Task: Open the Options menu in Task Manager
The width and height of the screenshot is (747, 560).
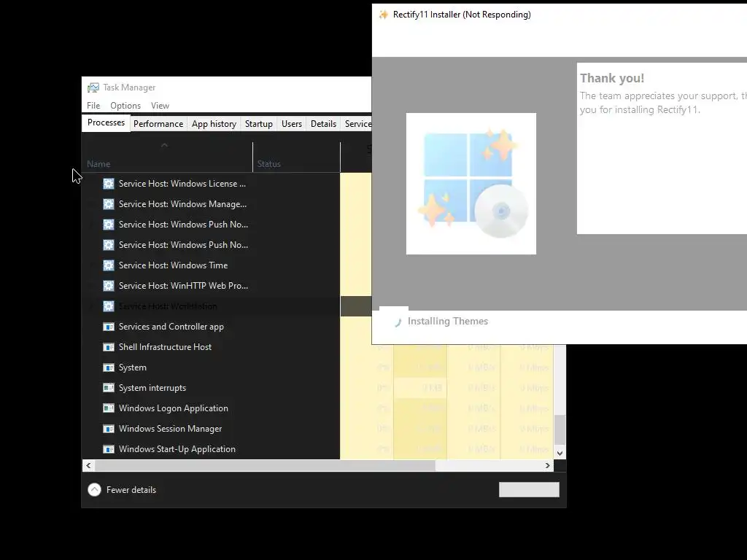Action: (125, 106)
